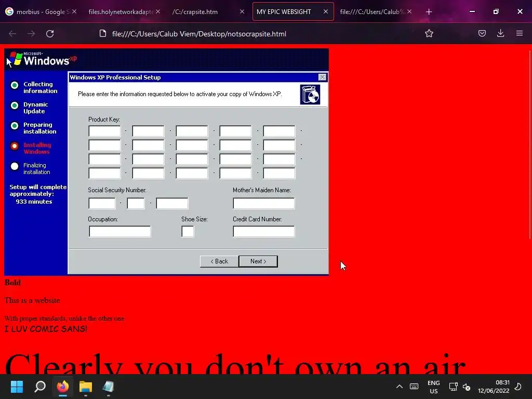Close the files.holynetworkadapter tab
532x399 pixels.
[158, 11]
